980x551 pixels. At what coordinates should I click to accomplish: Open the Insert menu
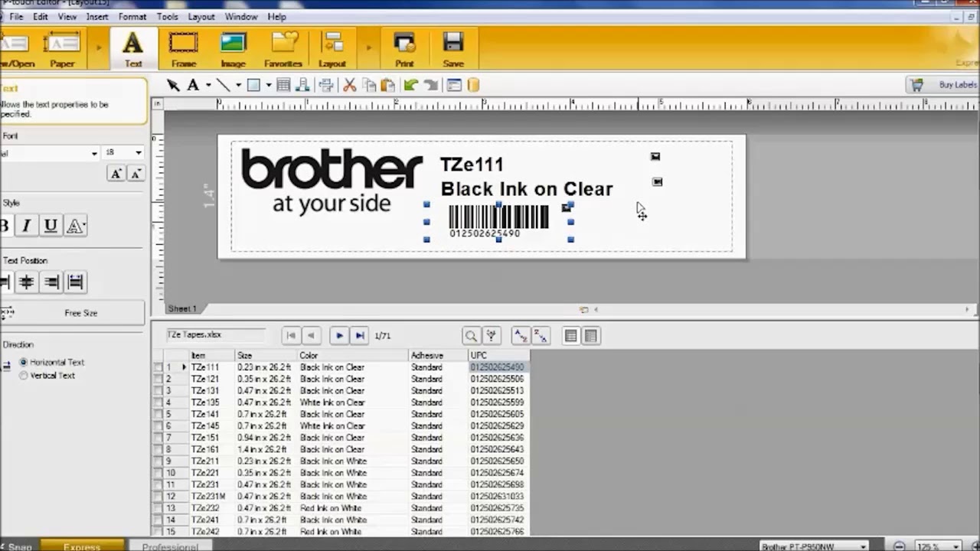click(97, 16)
